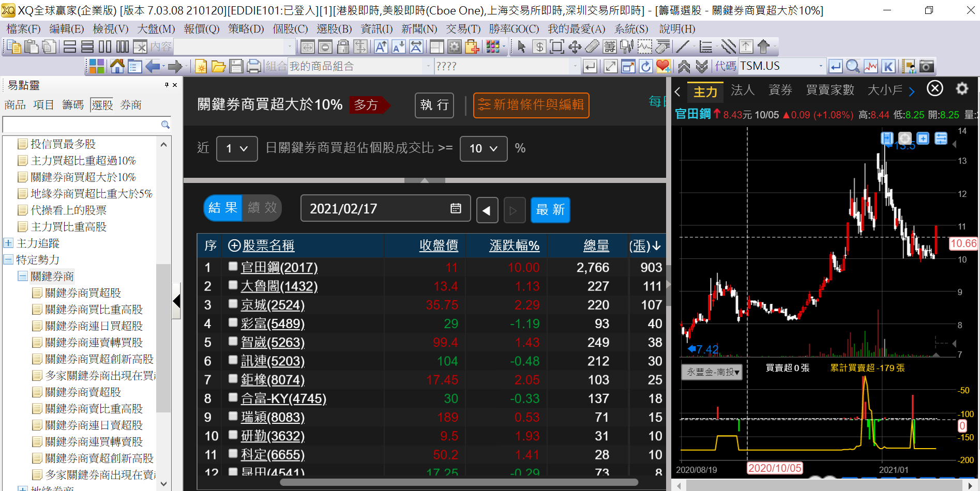
Task: Open chart settings with the gear icon
Action: pyautogui.click(x=962, y=89)
